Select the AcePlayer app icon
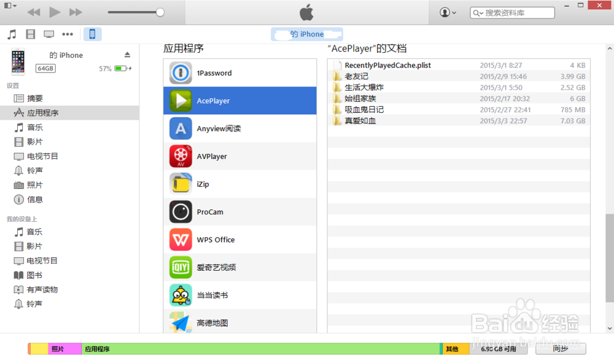 (181, 101)
